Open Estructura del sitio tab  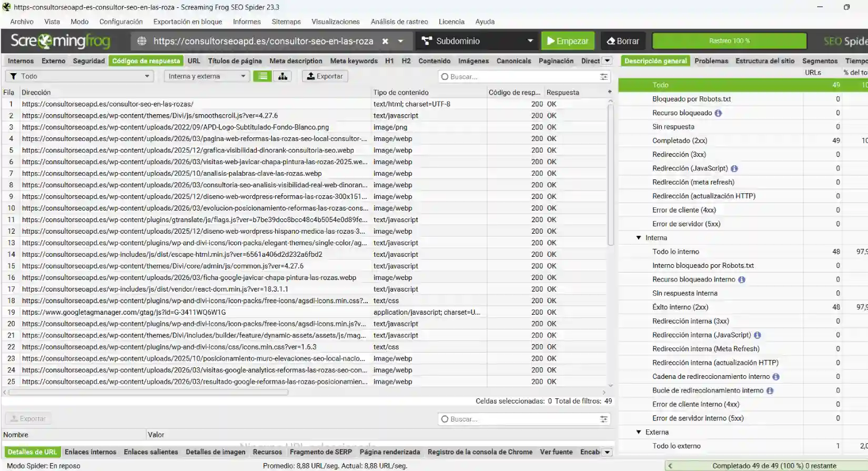click(765, 61)
